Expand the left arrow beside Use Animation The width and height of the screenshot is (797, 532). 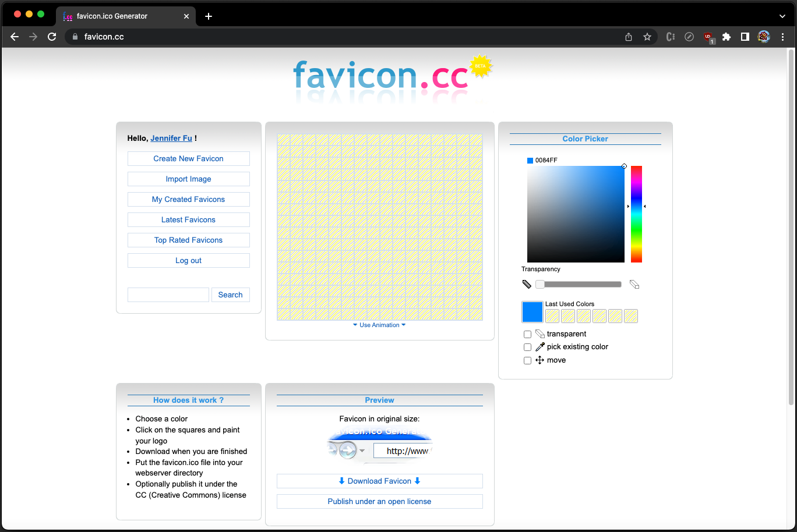(x=356, y=325)
